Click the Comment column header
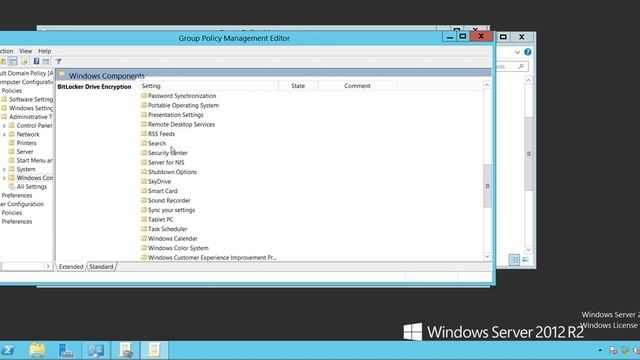This screenshot has width=640, height=360. pyautogui.click(x=357, y=86)
